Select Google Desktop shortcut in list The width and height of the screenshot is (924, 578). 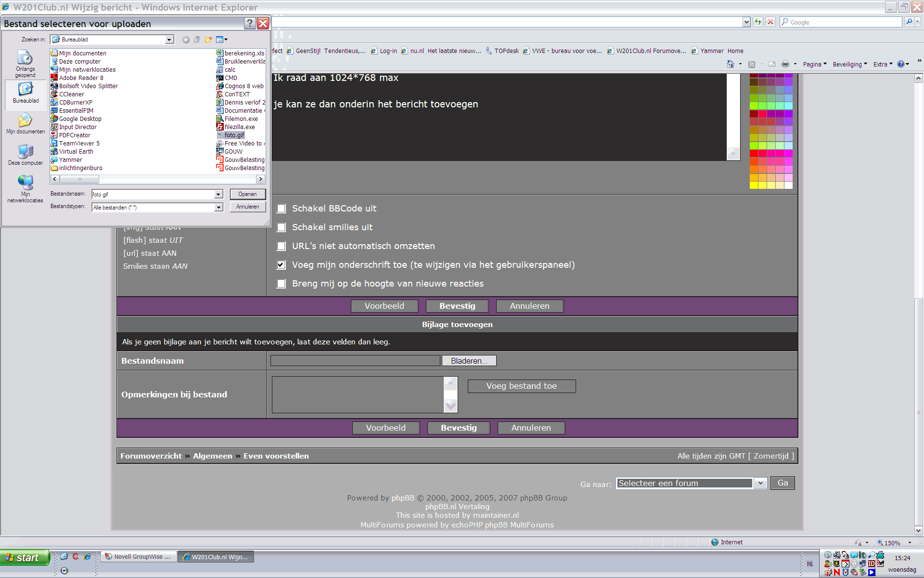[76, 118]
